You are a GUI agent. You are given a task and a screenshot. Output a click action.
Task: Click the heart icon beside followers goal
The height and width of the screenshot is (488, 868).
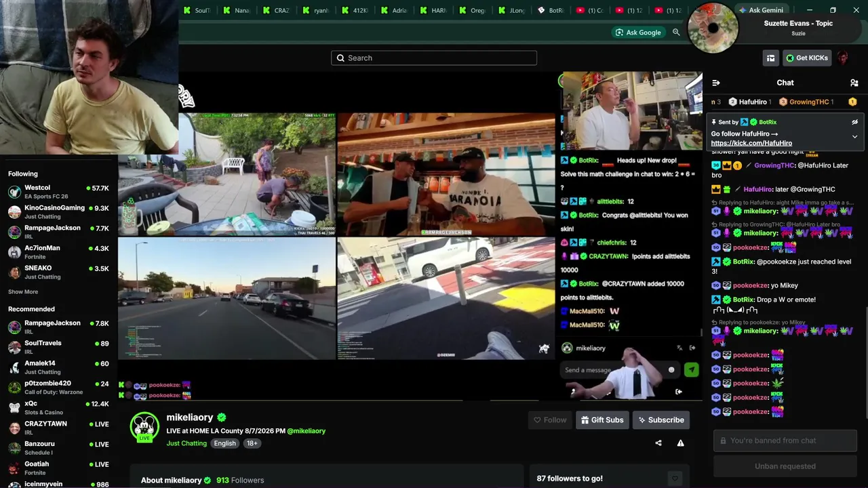pyautogui.click(x=674, y=479)
